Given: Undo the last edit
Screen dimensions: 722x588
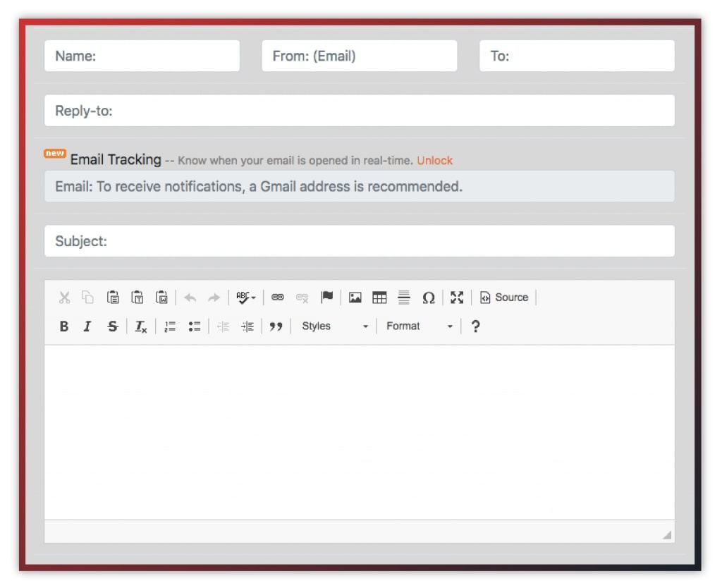Looking at the screenshot, I should pos(189,297).
